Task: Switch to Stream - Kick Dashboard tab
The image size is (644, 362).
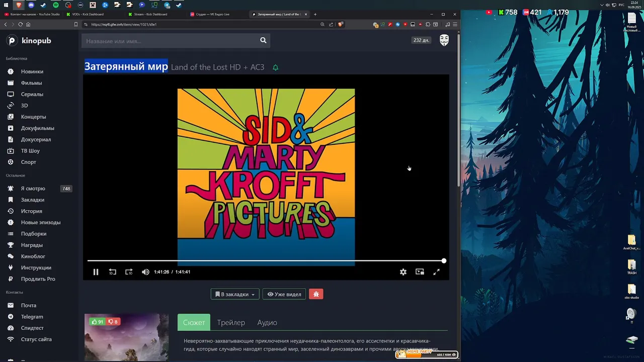Action: click(x=155, y=14)
